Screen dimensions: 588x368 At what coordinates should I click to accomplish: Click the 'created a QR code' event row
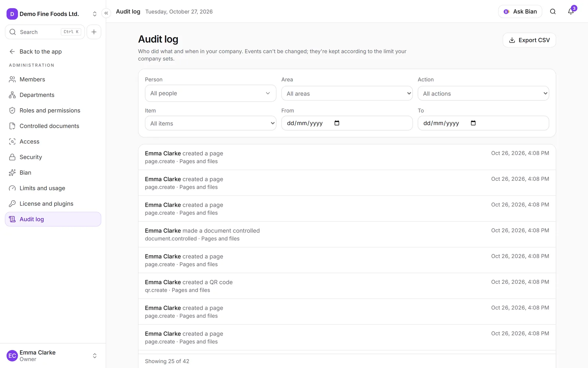(347, 286)
